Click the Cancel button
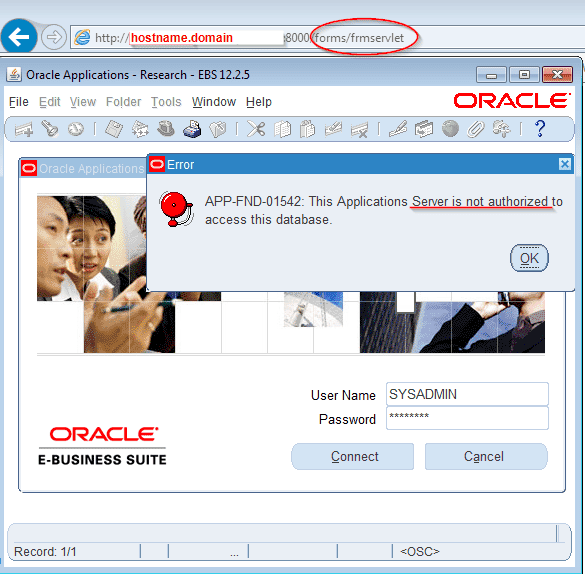Viewport: 585px width, 574px height. click(486, 457)
